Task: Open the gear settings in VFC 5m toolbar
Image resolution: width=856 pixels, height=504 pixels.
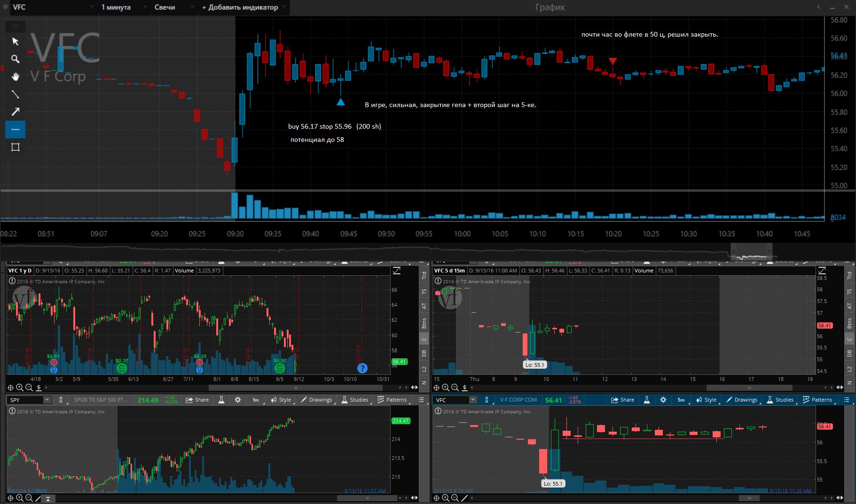Action: pyautogui.click(x=663, y=400)
